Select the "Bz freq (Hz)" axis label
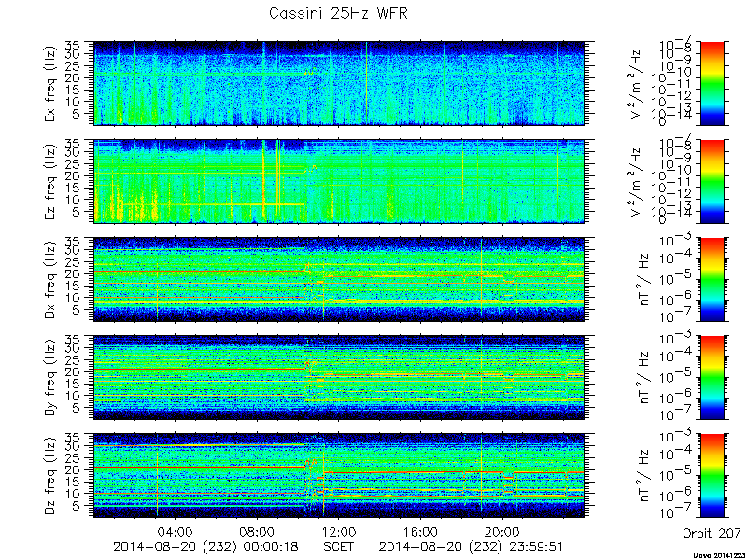Screen dimensions: 747x560 click(50, 476)
